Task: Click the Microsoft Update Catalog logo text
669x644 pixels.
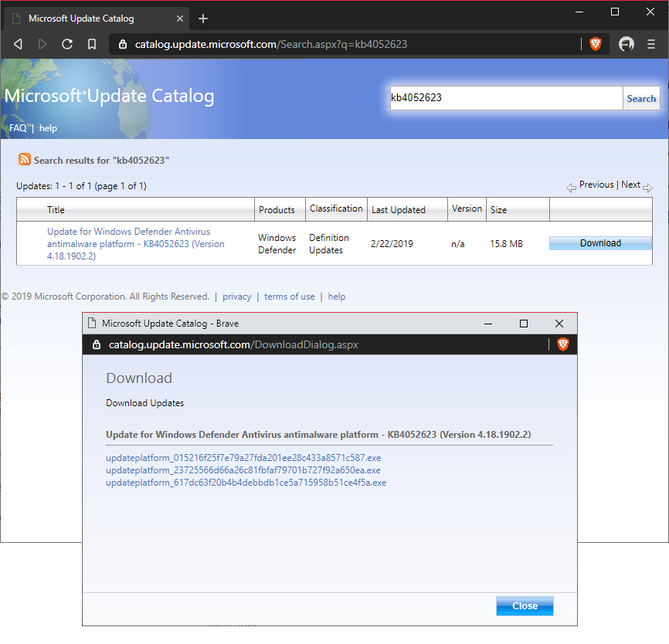Action: click(x=109, y=96)
